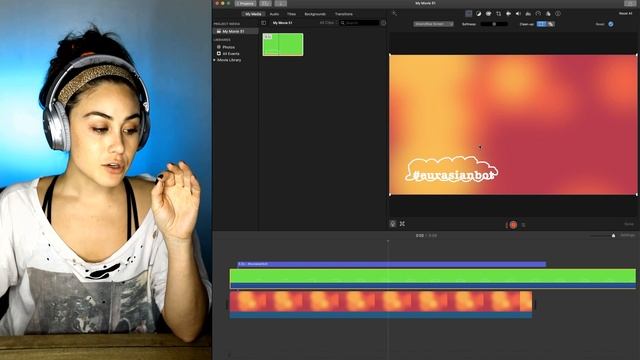The height and width of the screenshot is (360, 640).
Task: Open timeline Settings
Action: click(x=628, y=235)
